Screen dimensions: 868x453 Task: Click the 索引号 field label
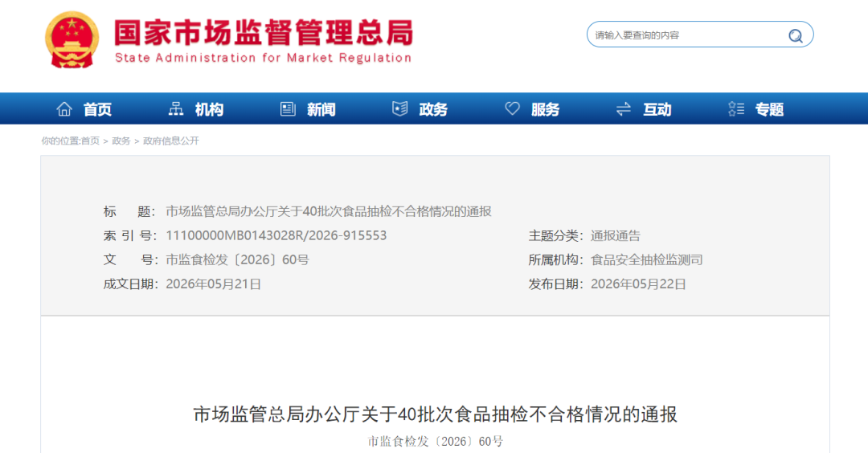(x=131, y=235)
